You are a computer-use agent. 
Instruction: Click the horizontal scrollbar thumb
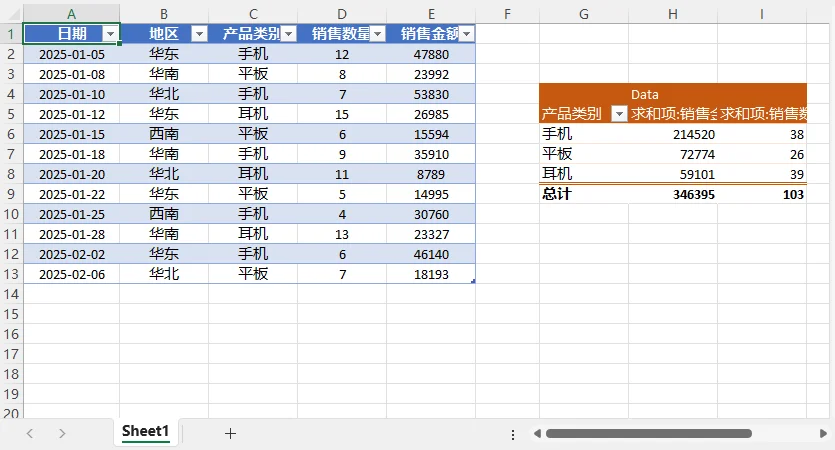click(649, 433)
